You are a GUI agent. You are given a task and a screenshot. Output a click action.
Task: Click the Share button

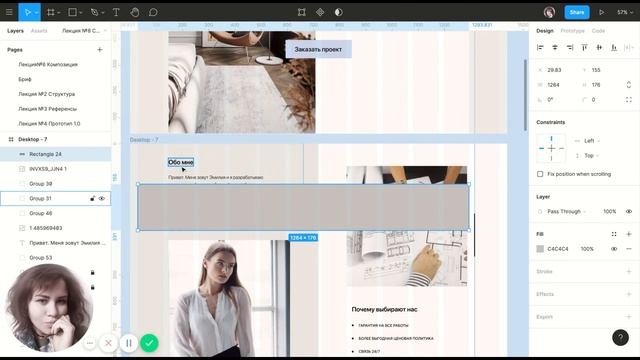click(x=577, y=12)
